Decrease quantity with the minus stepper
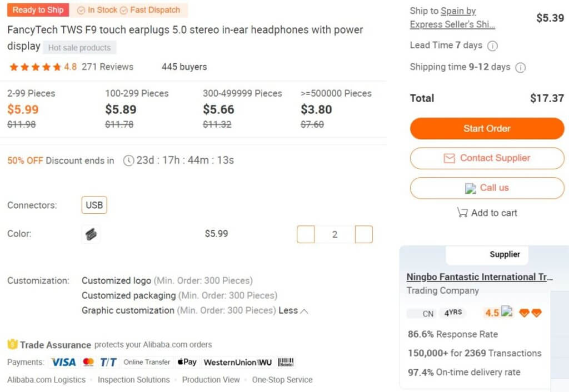The image size is (569, 392). click(x=306, y=234)
